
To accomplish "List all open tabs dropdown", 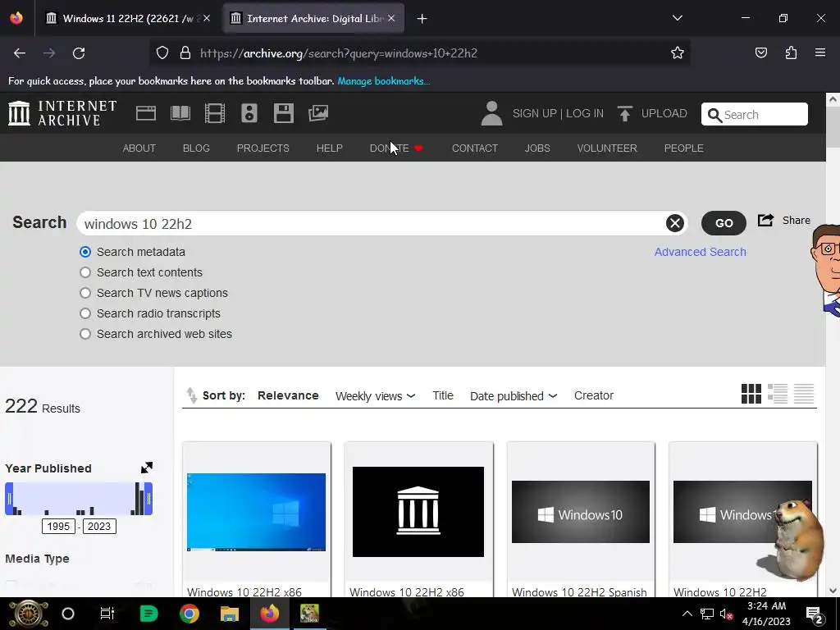I will pos(677,18).
